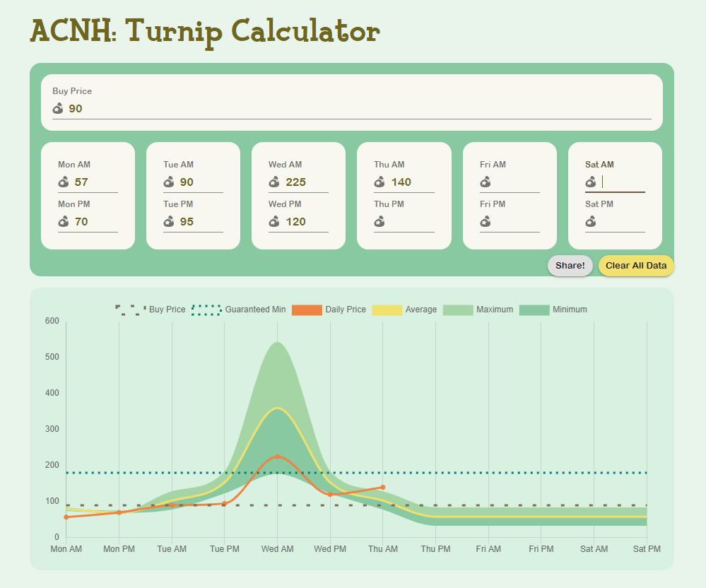Toggle the Minimum legend entry
706x588 pixels.
click(553, 310)
